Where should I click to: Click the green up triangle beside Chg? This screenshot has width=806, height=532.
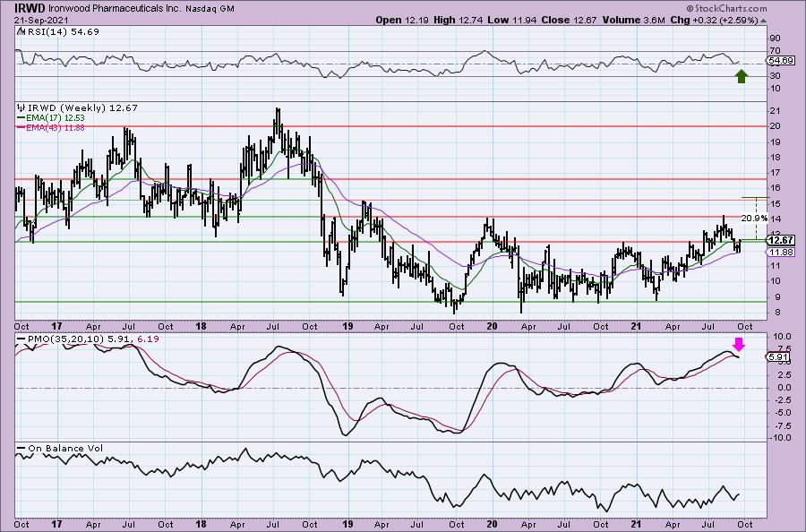pyautogui.click(x=763, y=21)
